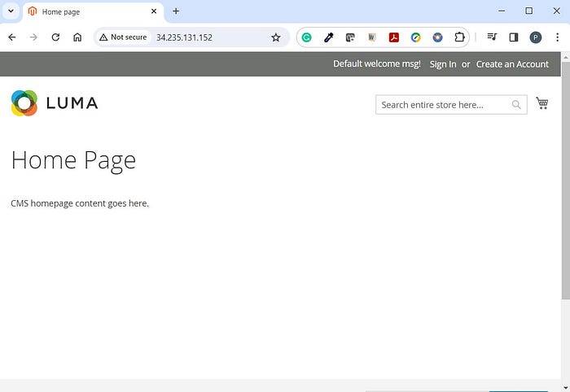Select the Home page browser tab
Image resolution: width=570 pixels, height=392 pixels.
coord(94,11)
